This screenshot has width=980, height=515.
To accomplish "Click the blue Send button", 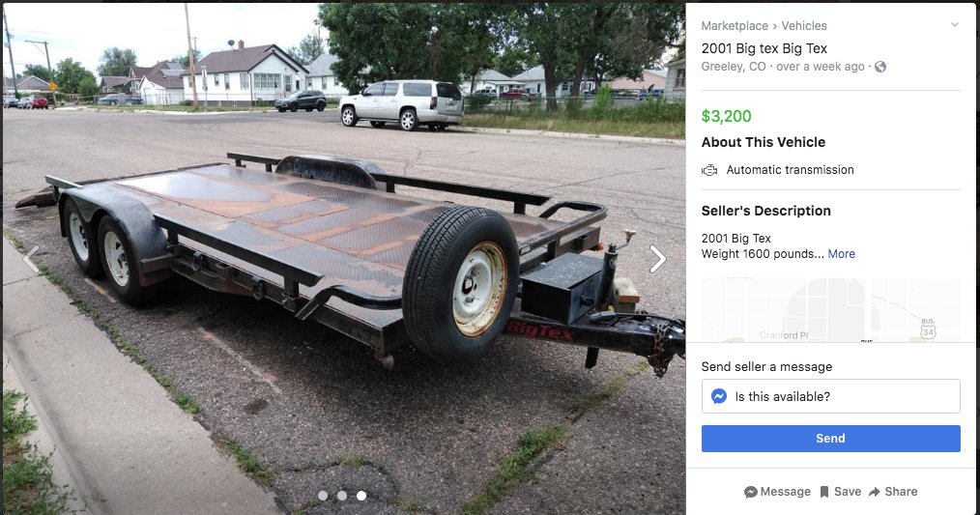I will tap(830, 439).
